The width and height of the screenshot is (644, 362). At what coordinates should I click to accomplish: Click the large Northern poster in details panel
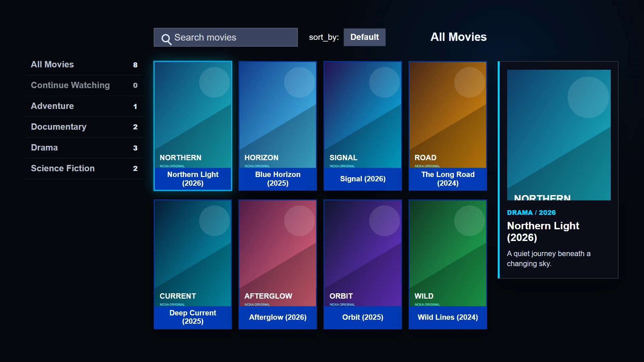pyautogui.click(x=558, y=135)
